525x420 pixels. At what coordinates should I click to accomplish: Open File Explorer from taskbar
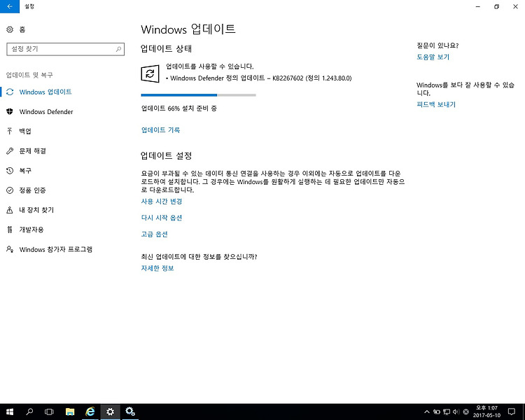pos(70,412)
